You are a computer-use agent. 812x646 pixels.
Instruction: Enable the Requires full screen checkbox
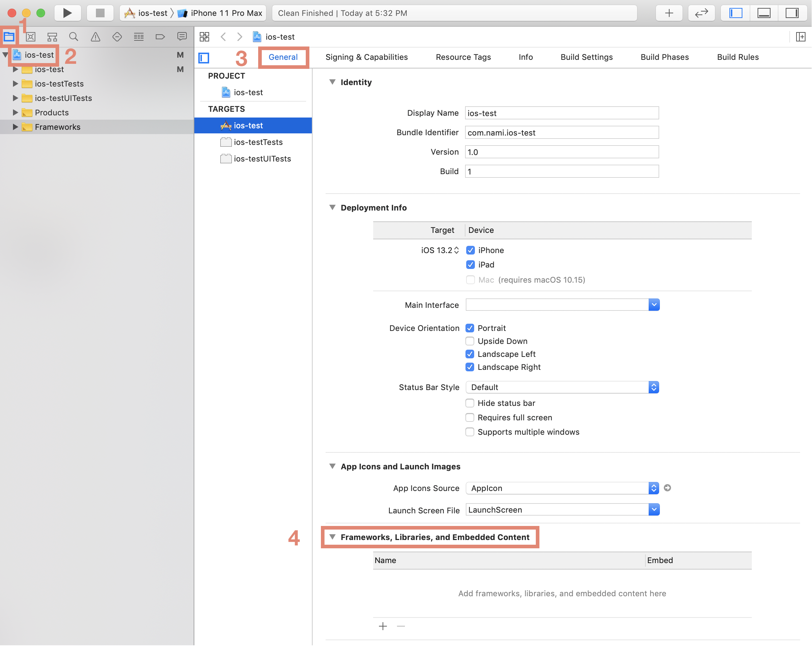(x=470, y=417)
